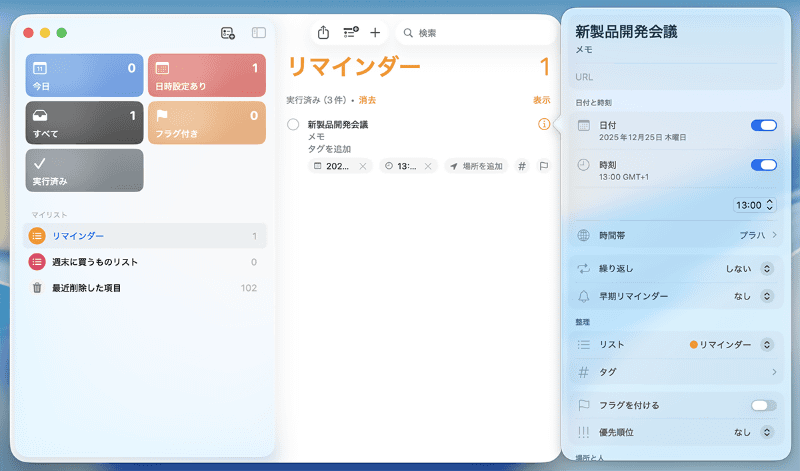
Task: Open the フラグ付き smart list card
Action: [x=207, y=123]
